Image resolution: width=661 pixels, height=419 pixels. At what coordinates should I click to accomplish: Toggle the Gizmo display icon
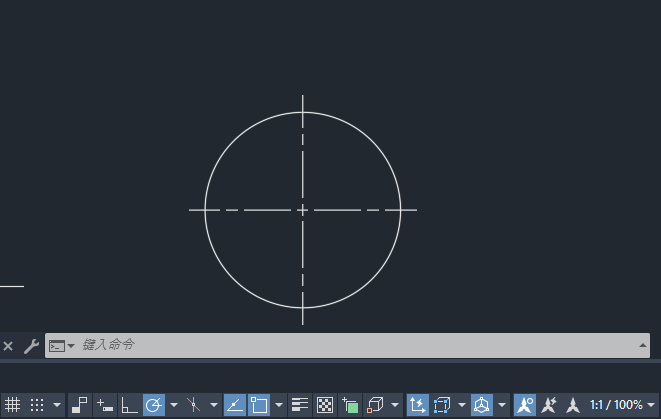481,405
